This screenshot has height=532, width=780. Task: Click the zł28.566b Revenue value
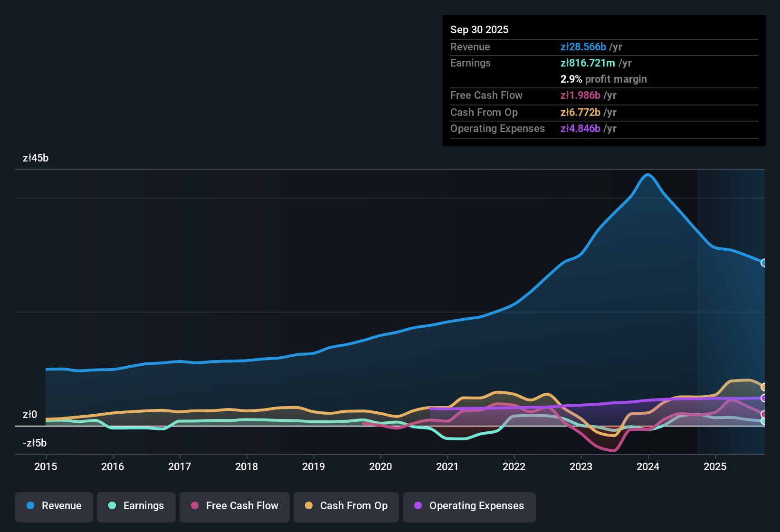[583, 47]
